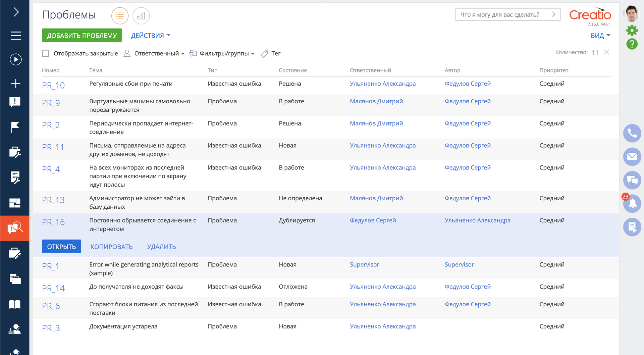The width and height of the screenshot is (644, 355).
Task: Open the flag section in the sidebar
Action: (15, 127)
